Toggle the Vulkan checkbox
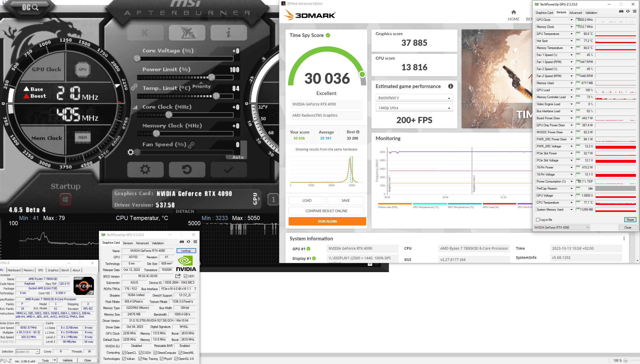Viewport: 640px width, 364px height. click(x=124, y=359)
